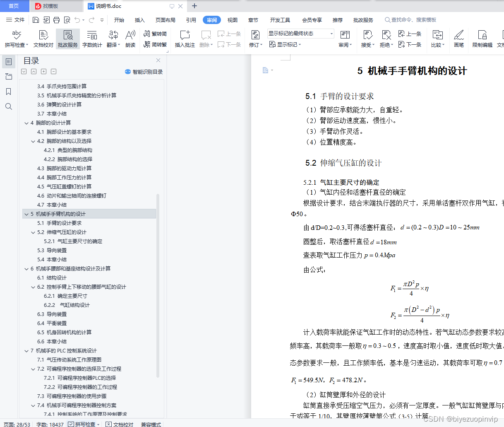This screenshot has width=504, height=427.
Task: Start 朗读 read-aloud tool
Action: click(130, 39)
